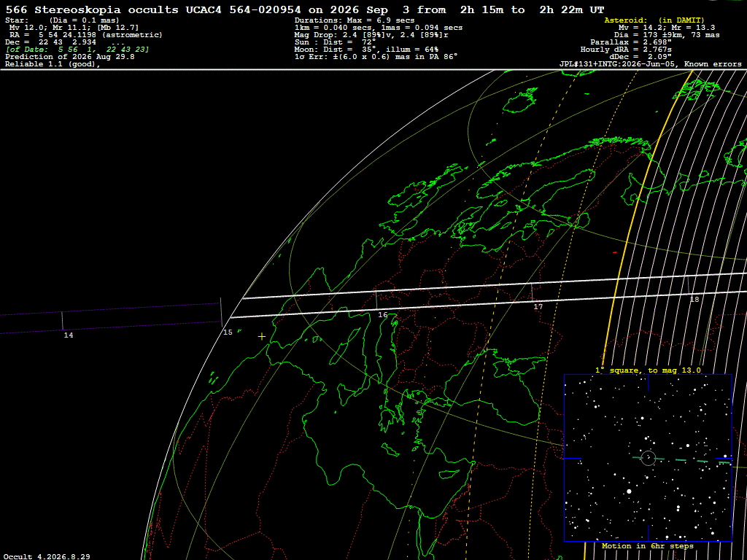747x560 pixels.
Task: Click the JPL#131 orbit source text
Action: [x=650, y=64]
